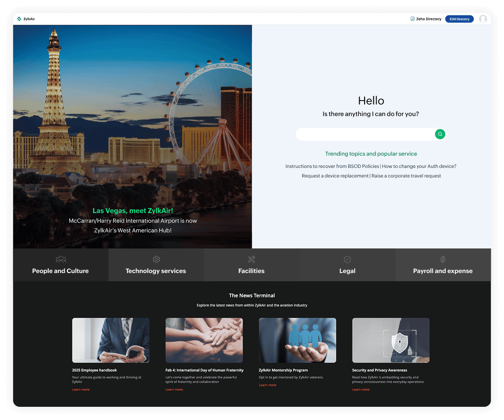Image resolution: width=504 pixels, height=420 pixels.
Task: Click the Technology services gear icon
Action: [156, 259]
